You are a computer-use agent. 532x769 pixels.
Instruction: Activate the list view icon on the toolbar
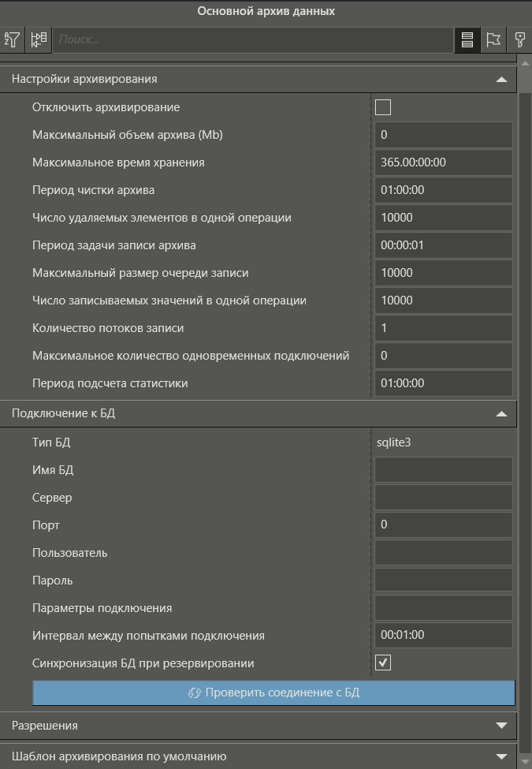click(467, 39)
